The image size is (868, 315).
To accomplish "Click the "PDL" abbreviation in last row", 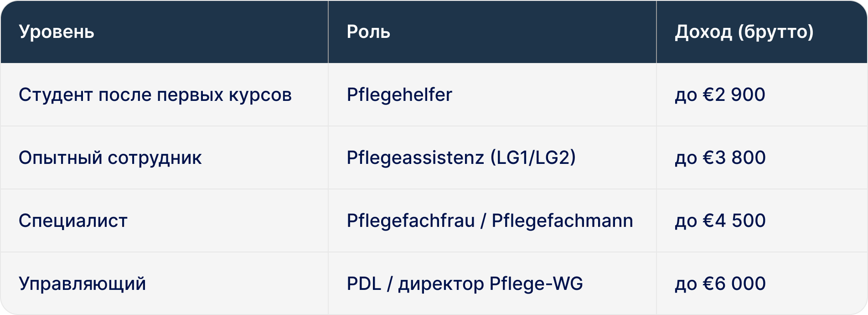I will pyautogui.click(x=363, y=284).
